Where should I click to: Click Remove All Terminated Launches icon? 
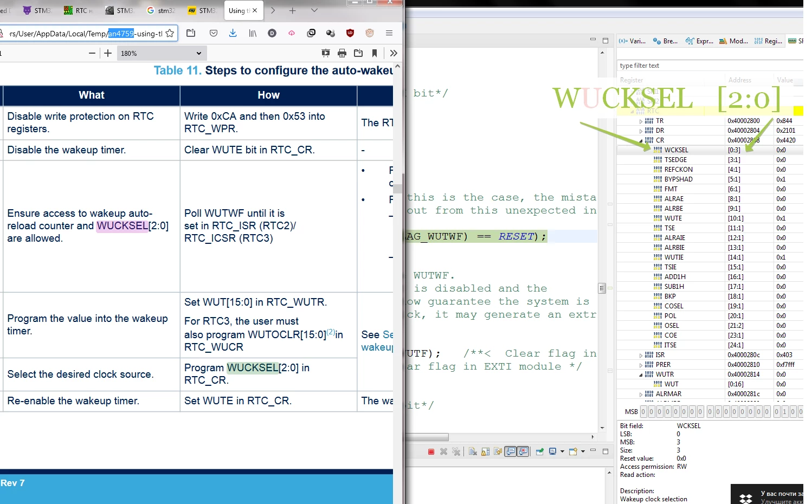pos(456,451)
